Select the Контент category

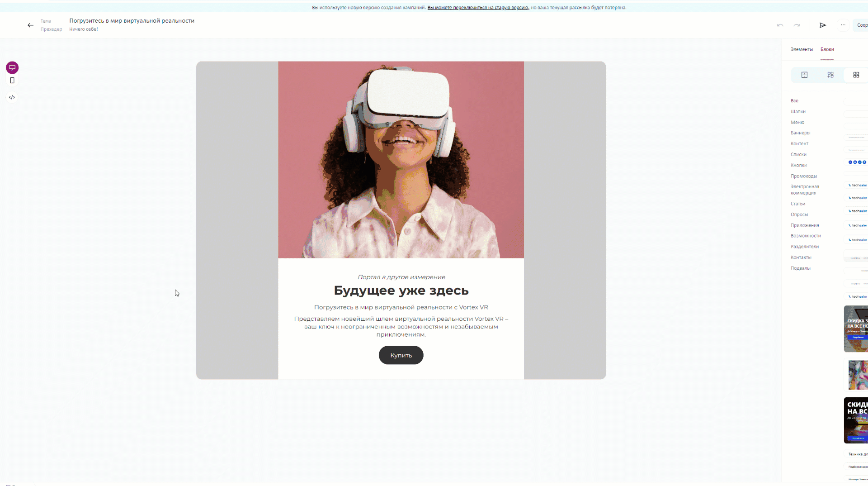click(799, 144)
